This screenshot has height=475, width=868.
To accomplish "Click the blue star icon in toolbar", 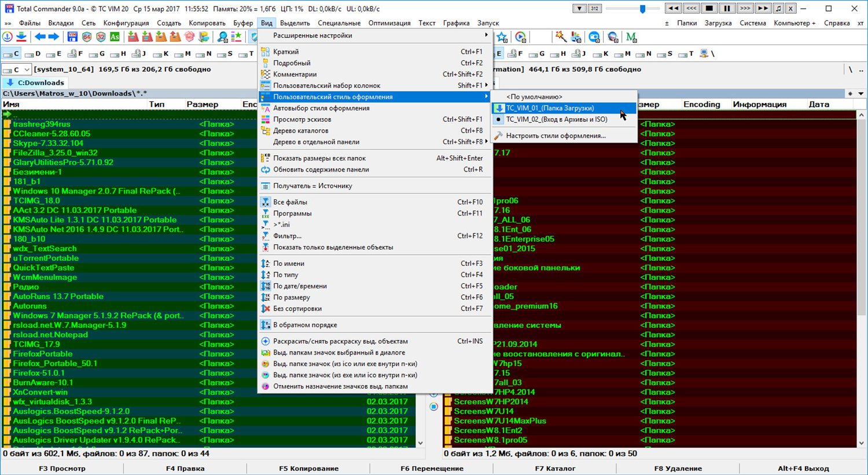I will click(x=502, y=37).
